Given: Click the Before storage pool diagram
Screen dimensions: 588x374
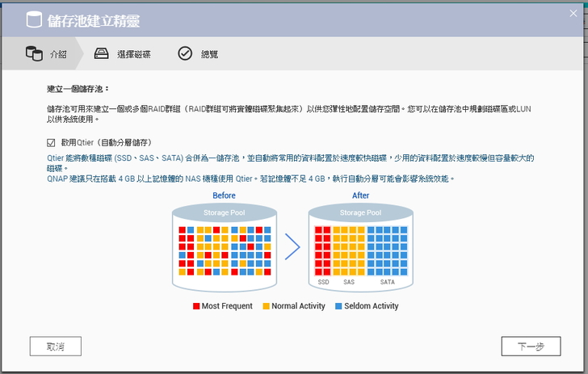Looking at the screenshot, I should point(225,247).
